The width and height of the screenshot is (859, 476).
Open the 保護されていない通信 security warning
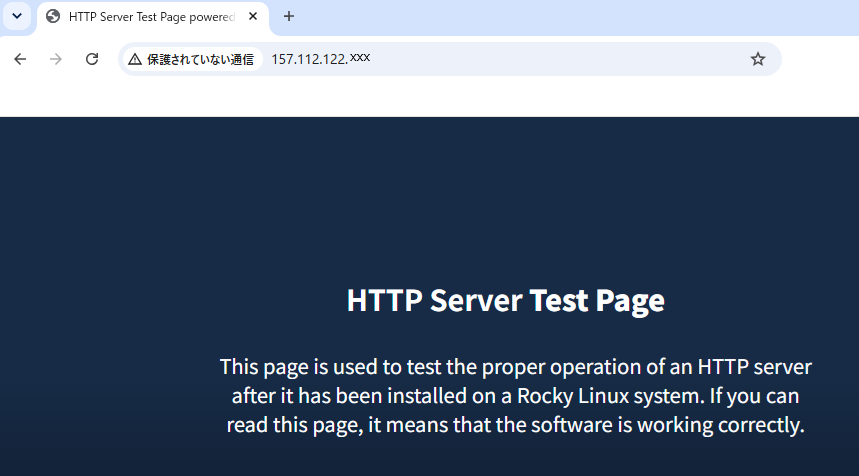click(191, 59)
